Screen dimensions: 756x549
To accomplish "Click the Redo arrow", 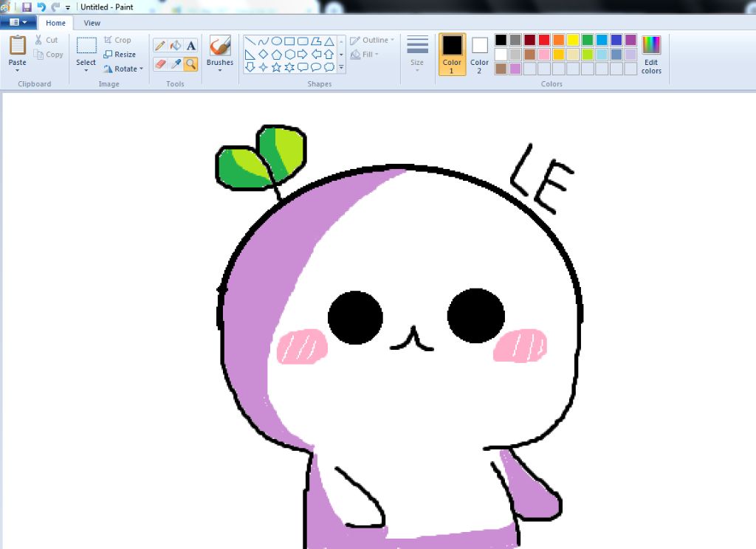I will pos(55,7).
